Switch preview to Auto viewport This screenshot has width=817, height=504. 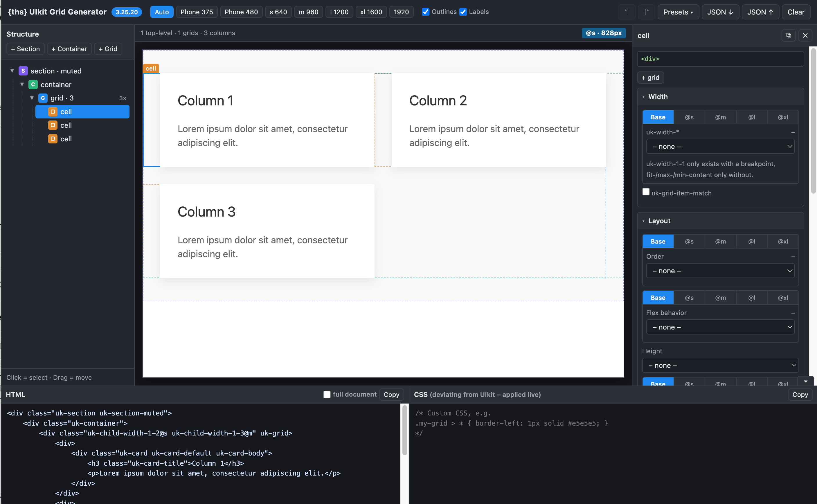[x=162, y=12]
